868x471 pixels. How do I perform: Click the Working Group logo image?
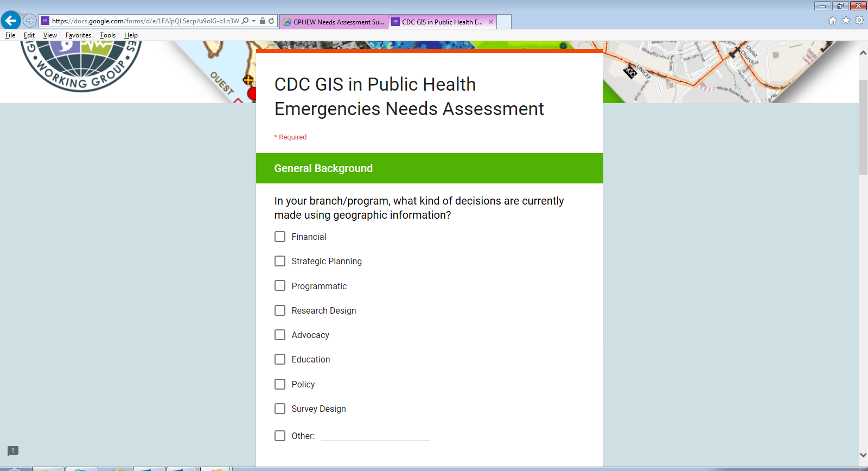81,66
